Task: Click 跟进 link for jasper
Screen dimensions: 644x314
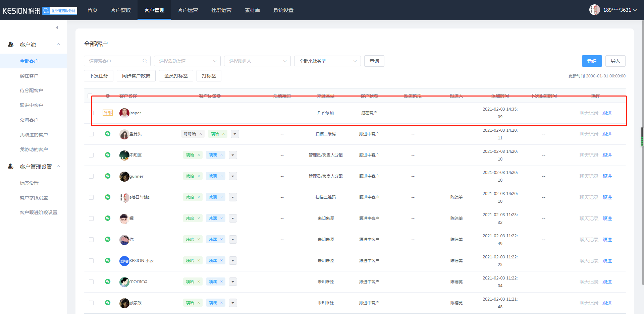Action: pyautogui.click(x=607, y=113)
